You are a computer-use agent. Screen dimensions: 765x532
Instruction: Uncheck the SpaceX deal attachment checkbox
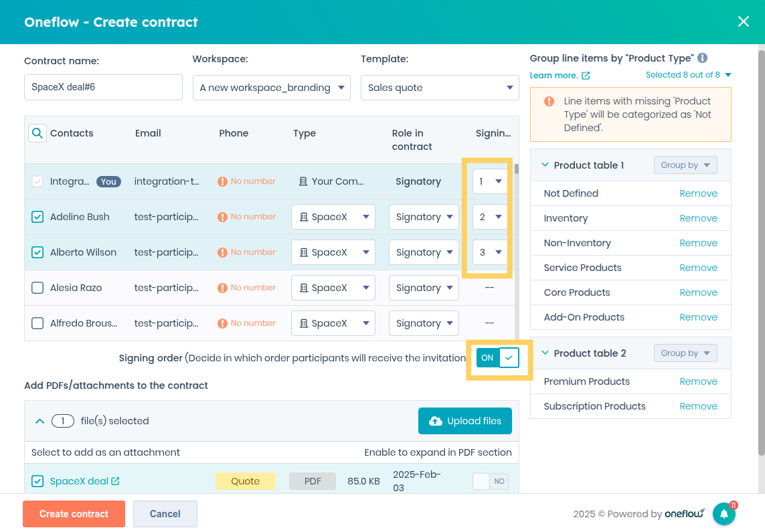(37, 481)
